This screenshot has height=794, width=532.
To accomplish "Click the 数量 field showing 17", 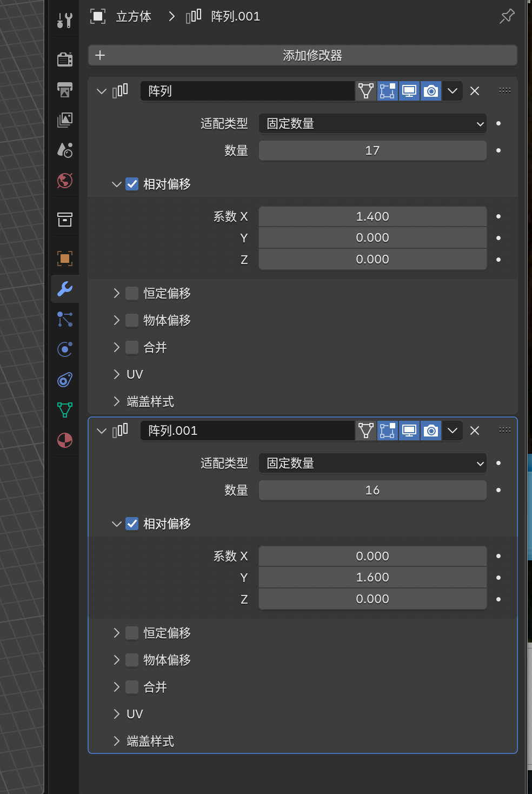I will coord(373,150).
